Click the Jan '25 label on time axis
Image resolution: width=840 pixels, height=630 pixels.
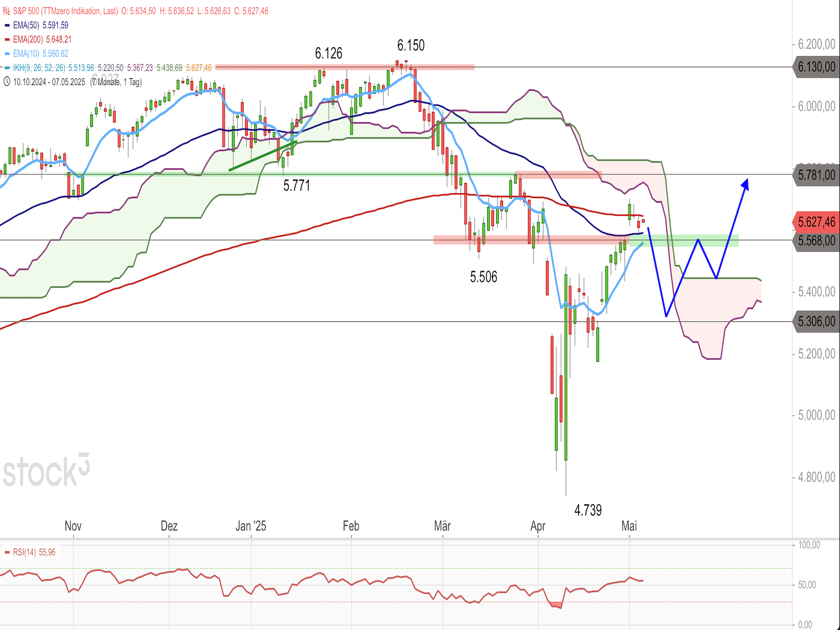click(x=251, y=526)
